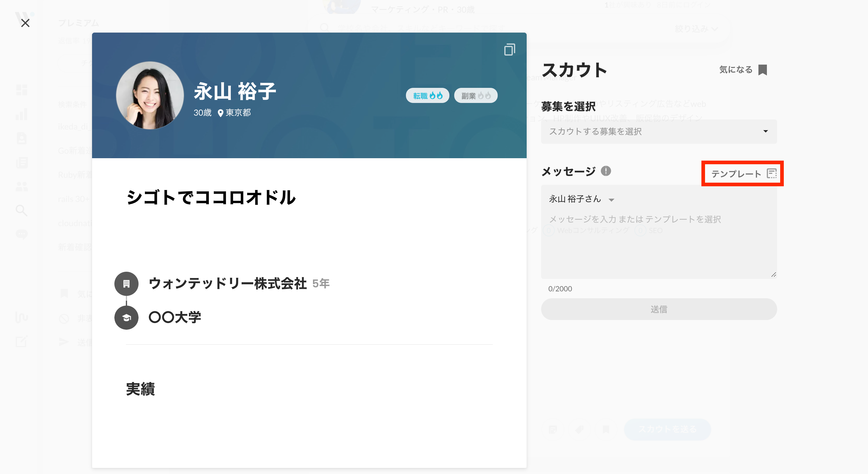Click the 0/2000 character counter
This screenshot has width=868, height=474.
click(x=560, y=289)
